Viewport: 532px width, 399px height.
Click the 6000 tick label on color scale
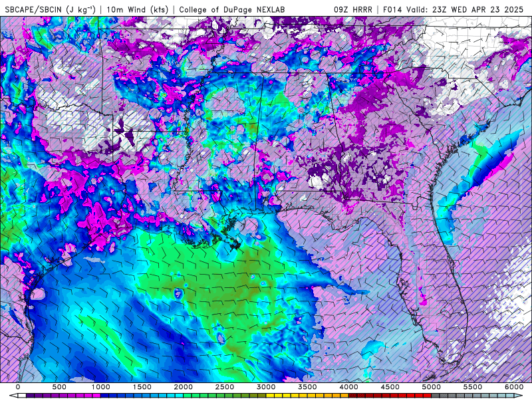pyautogui.click(x=514, y=387)
